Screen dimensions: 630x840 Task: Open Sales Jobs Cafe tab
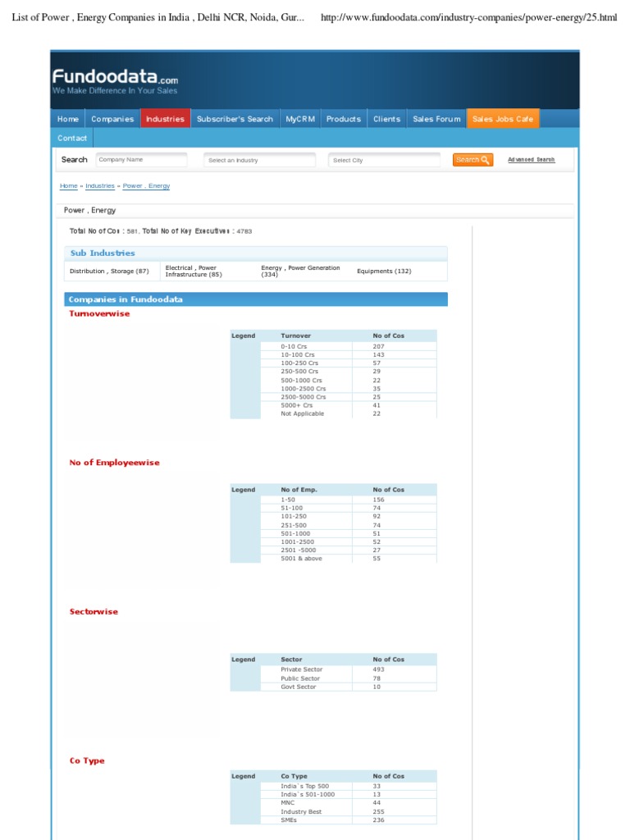[x=503, y=119]
